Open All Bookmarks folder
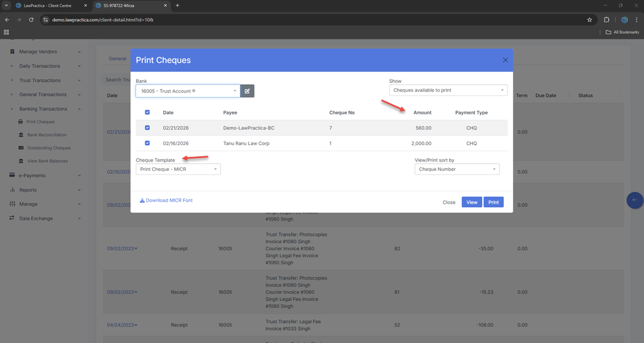The height and width of the screenshot is (343, 644). click(x=622, y=32)
